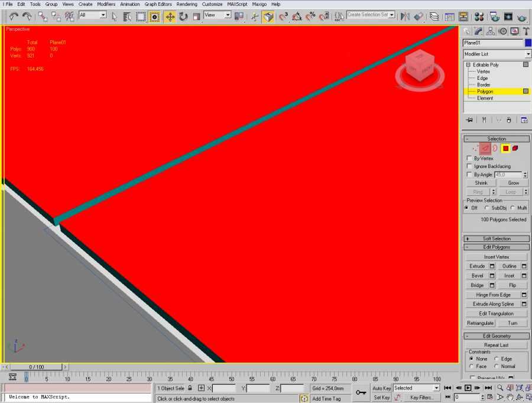Viewport: 532px width, 403px height.
Task: Switch to Element sub-object selection icon
Action: click(x=515, y=148)
